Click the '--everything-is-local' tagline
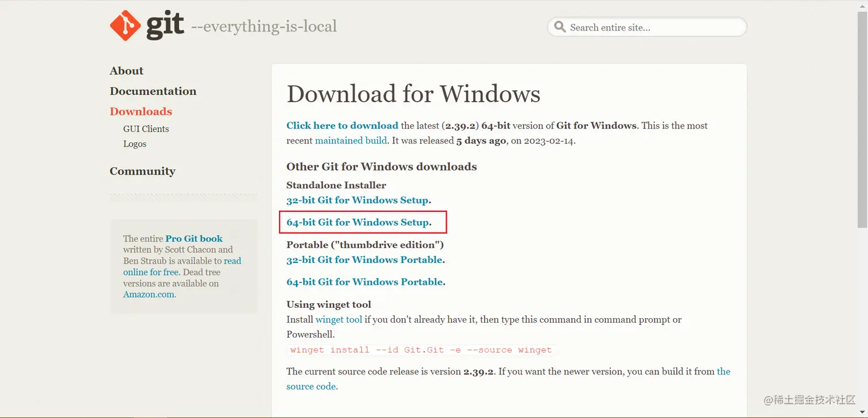Image resolution: width=868 pixels, height=418 pixels. click(x=263, y=26)
